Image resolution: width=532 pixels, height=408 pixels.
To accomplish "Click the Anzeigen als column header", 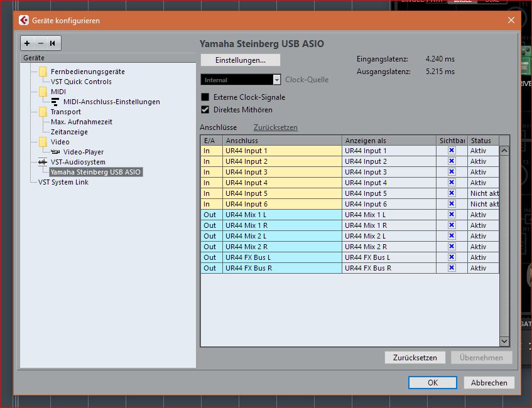I will pyautogui.click(x=389, y=141).
